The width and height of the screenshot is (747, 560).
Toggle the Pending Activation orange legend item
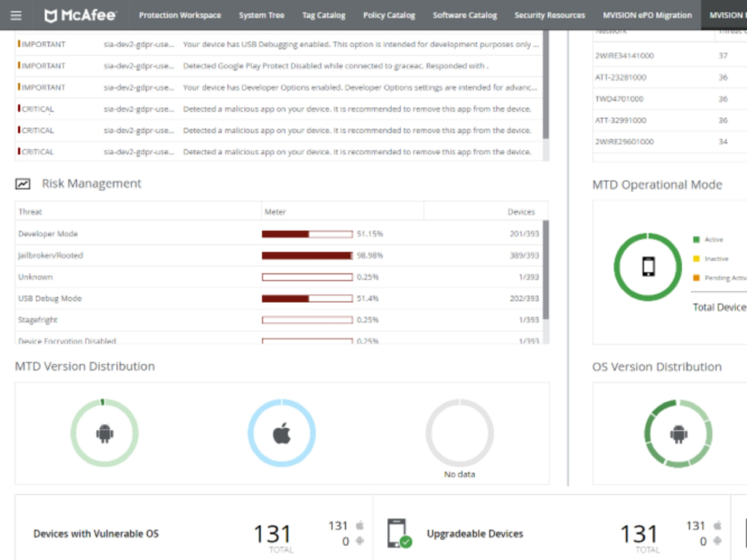pos(696,278)
